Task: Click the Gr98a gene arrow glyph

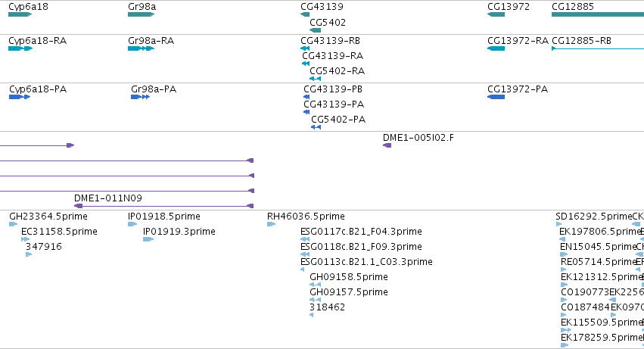Action: point(141,14)
